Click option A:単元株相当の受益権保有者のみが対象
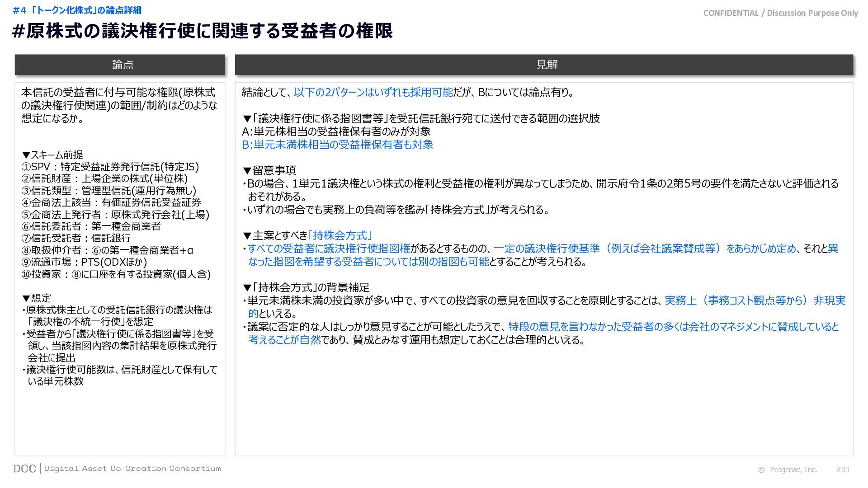This screenshot has height=488, width=868. point(336,131)
